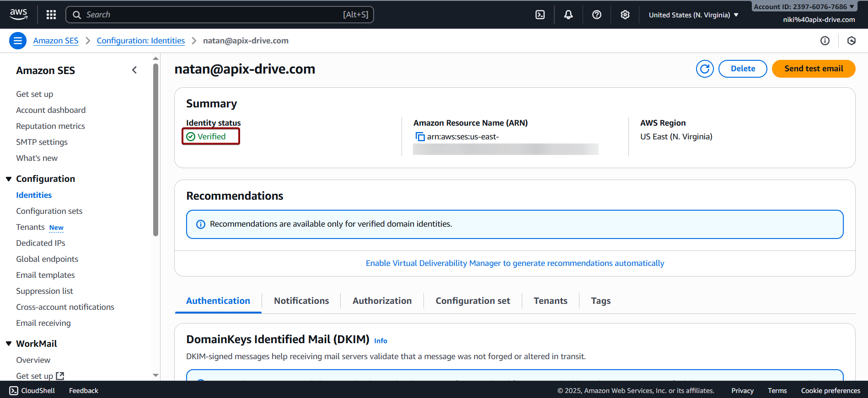The height and width of the screenshot is (398, 868).
Task: Open the AWS services grid menu
Action: point(51,15)
